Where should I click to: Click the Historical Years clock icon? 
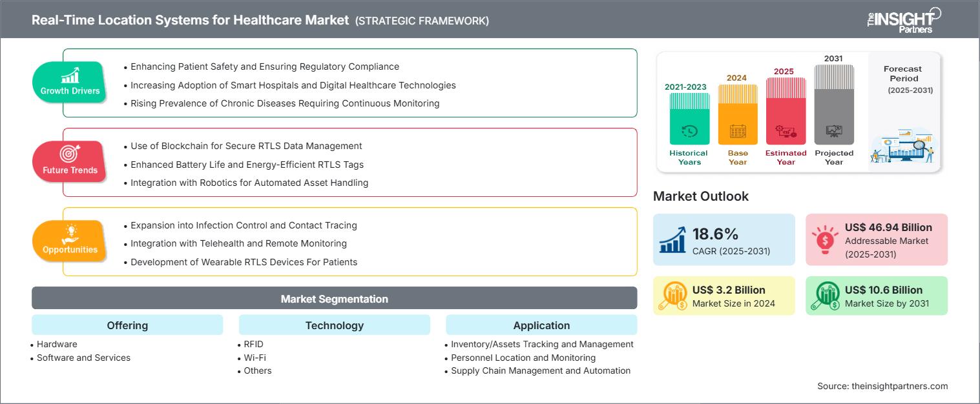pos(689,131)
